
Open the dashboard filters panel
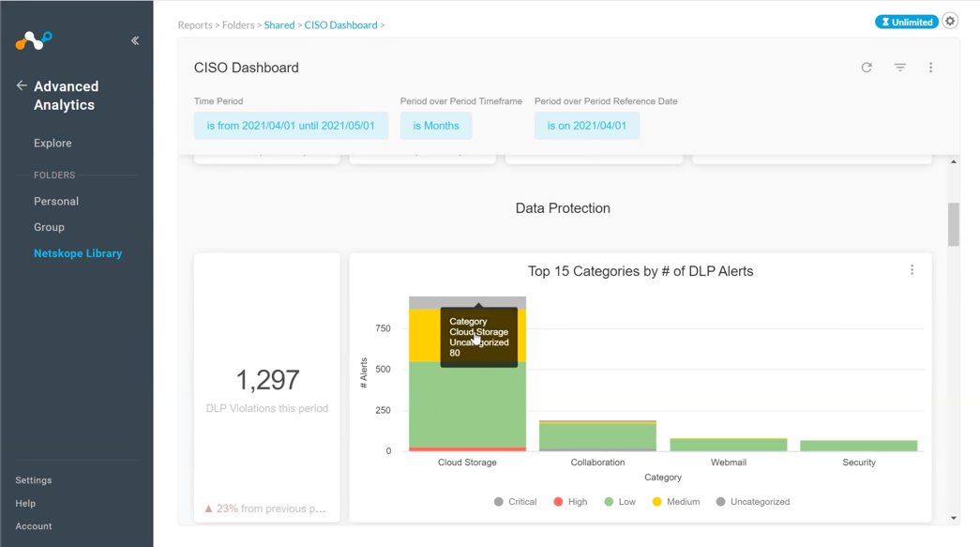(900, 68)
